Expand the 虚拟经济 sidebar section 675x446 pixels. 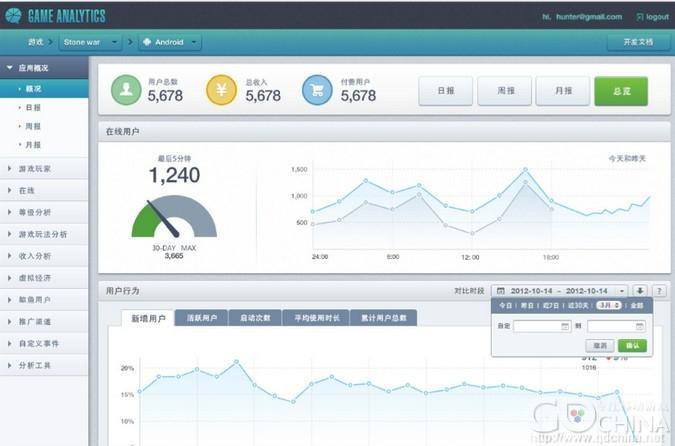click(x=44, y=278)
